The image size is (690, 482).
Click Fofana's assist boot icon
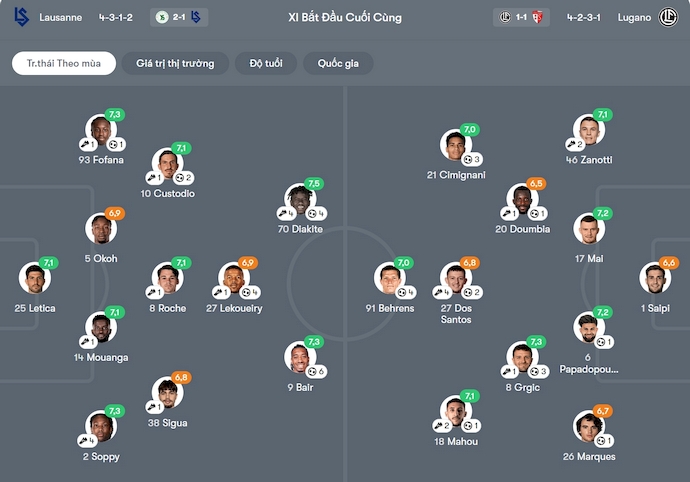pyautogui.click(x=87, y=145)
